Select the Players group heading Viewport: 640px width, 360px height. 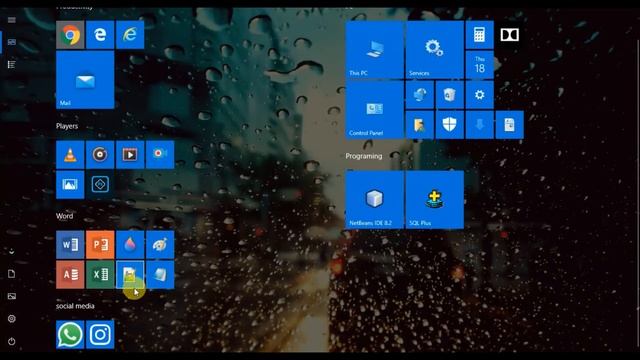click(67, 126)
